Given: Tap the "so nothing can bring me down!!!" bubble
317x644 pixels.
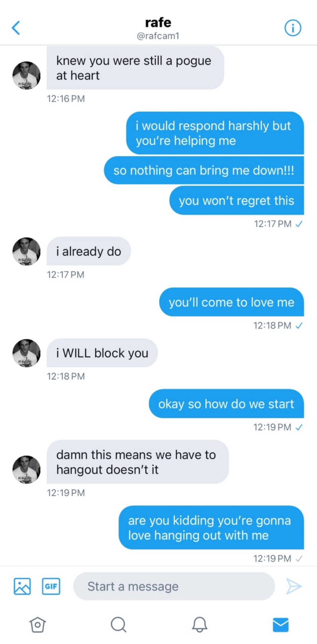Looking at the screenshot, I should click(x=204, y=170).
